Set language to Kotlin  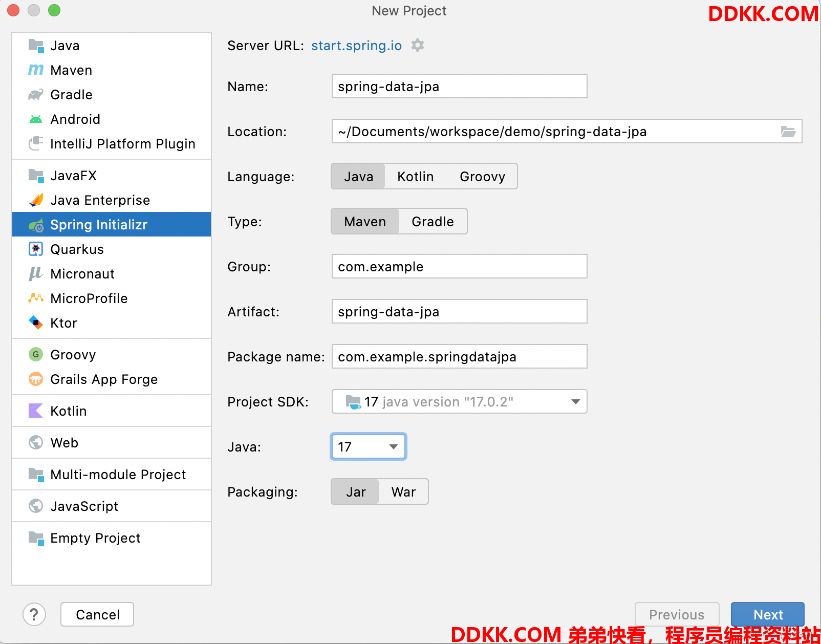pos(416,177)
